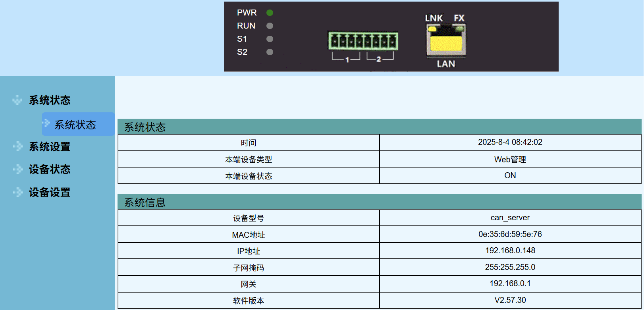Collapse the 系统状态 parent menu arrow
Image resolution: width=644 pixels, height=310 pixels.
click(17, 100)
